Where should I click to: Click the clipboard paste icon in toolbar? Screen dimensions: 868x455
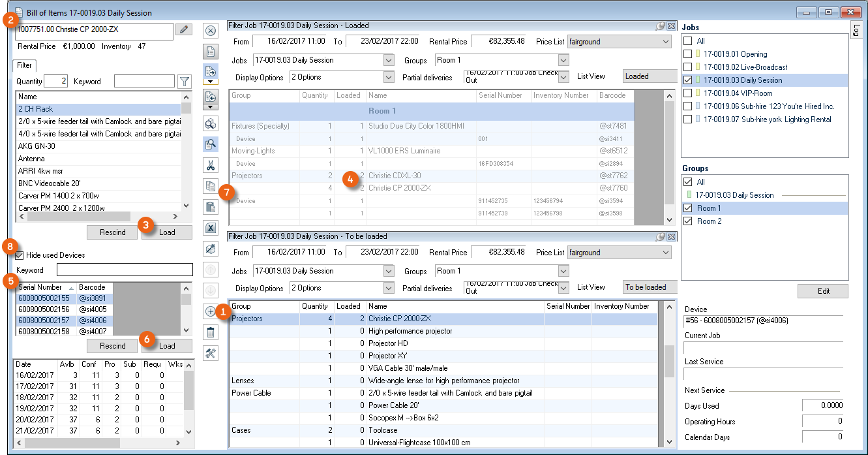(211, 207)
